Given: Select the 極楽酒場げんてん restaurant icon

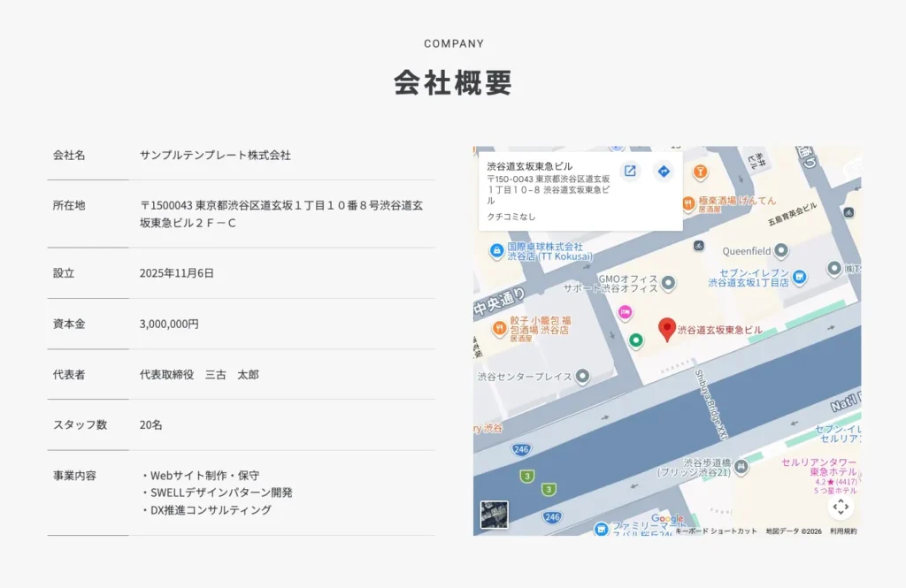Looking at the screenshot, I should click(x=688, y=201).
